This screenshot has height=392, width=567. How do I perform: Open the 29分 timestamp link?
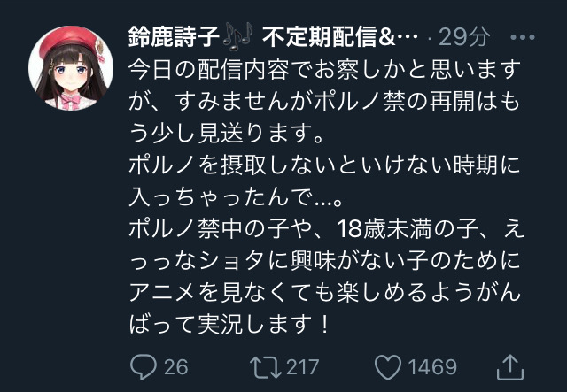(x=464, y=37)
